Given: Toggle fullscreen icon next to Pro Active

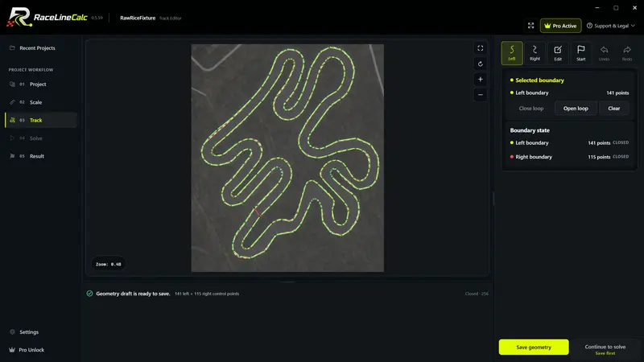Looking at the screenshot, I should coord(530,26).
